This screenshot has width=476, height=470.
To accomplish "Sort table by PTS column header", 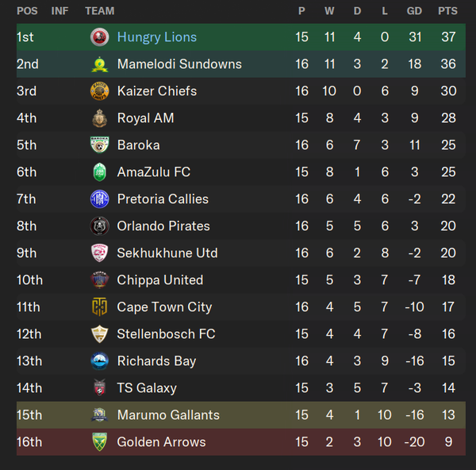I will click(447, 11).
